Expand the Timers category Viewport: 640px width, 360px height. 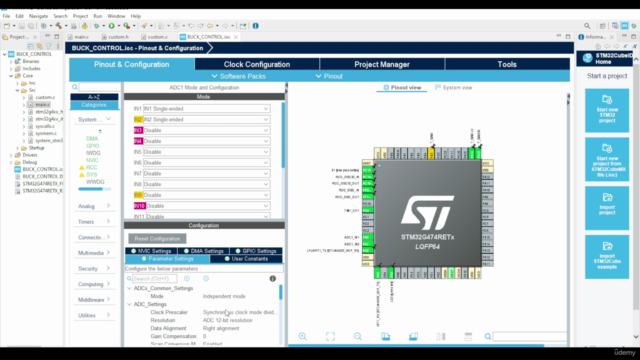point(94,222)
